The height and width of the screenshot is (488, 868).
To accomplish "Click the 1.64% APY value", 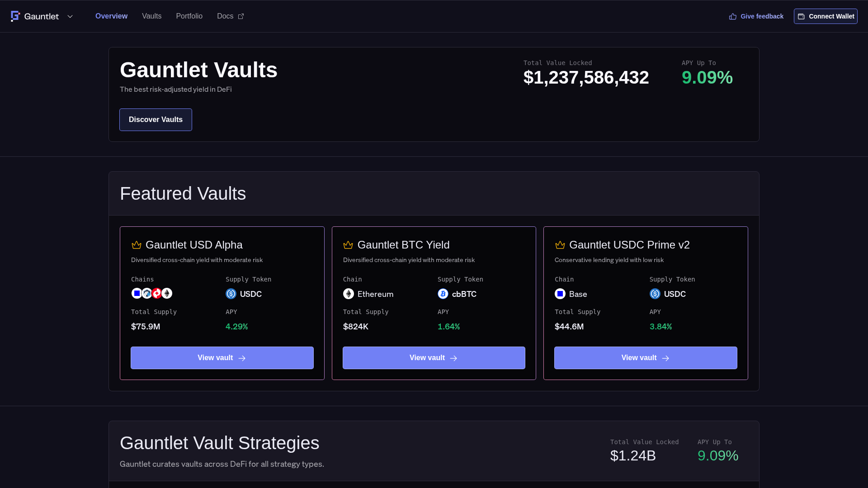I will coord(449,327).
